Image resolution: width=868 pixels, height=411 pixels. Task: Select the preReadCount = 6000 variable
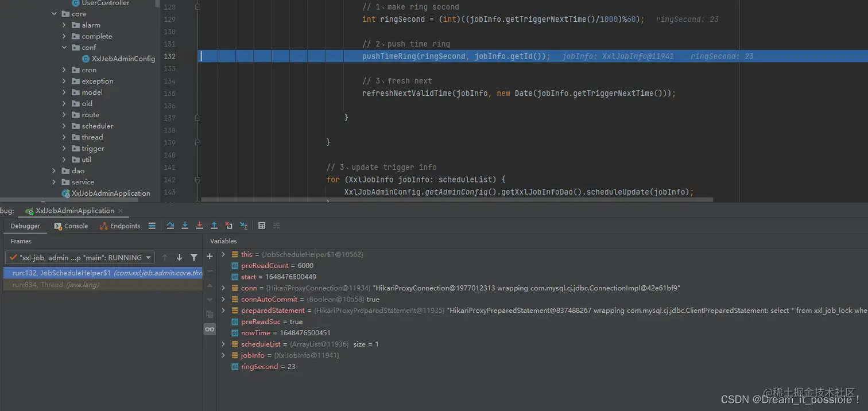(277, 266)
